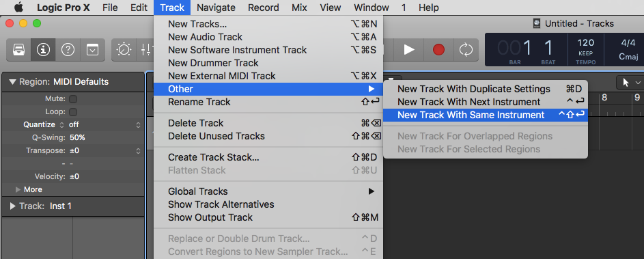The width and height of the screenshot is (644, 259).
Task: Open the Toolbar toggle button
Action: pos(92,50)
